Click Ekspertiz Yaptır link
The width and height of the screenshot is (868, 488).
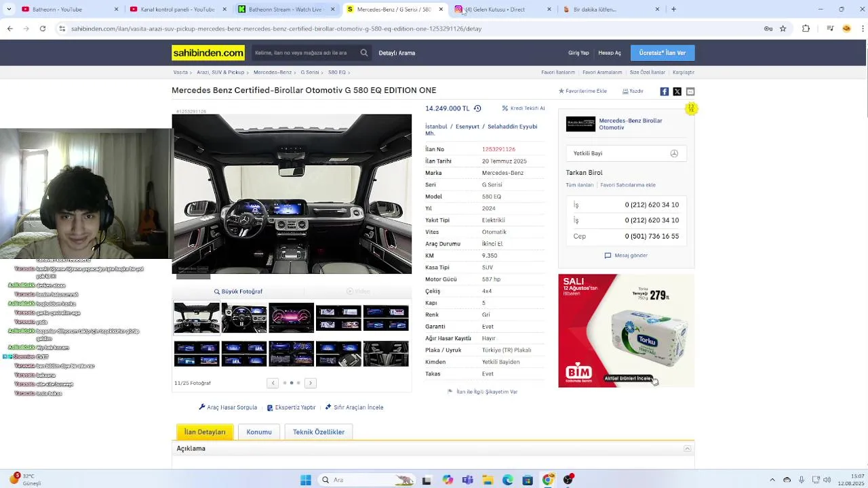(292, 407)
